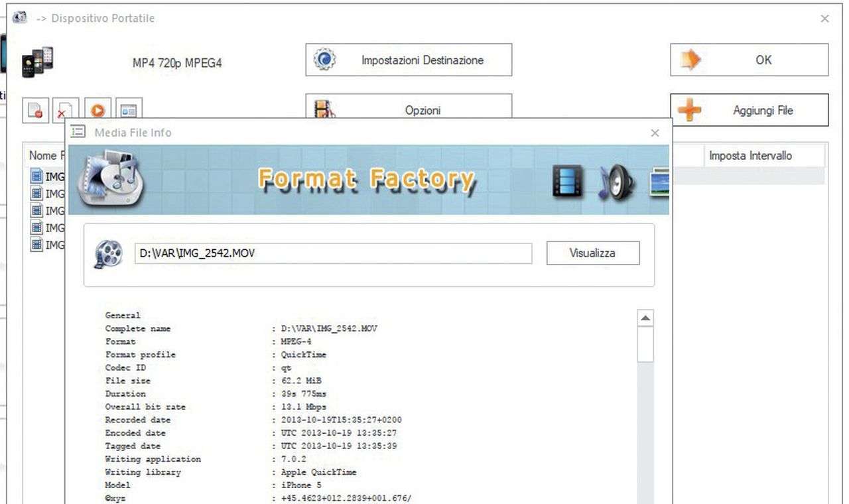
Task: Click the remove file toolbar icon with red minus
Action: [x=35, y=111]
